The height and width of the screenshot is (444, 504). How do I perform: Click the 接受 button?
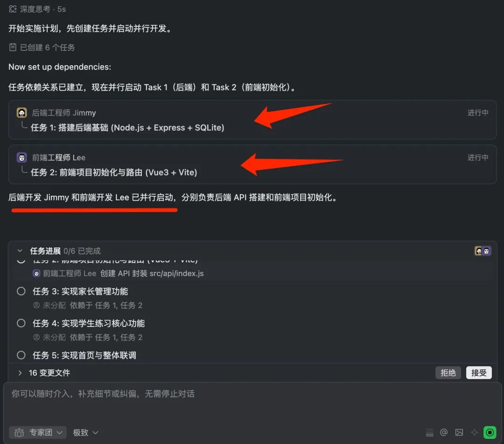point(479,373)
